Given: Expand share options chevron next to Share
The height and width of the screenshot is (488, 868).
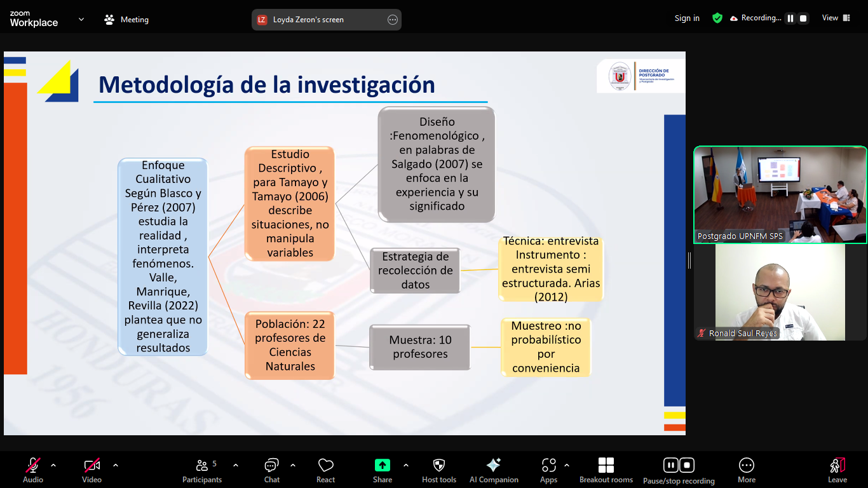Looking at the screenshot, I should pos(406,465).
